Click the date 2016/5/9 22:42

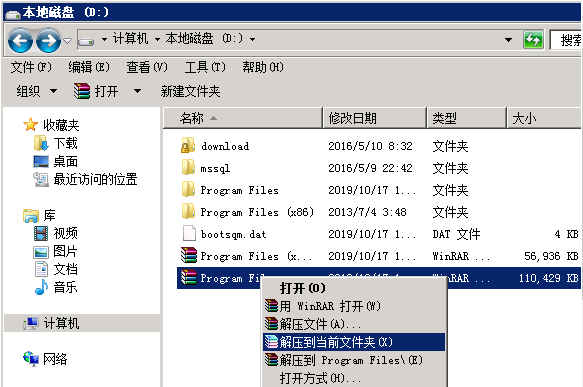370,168
